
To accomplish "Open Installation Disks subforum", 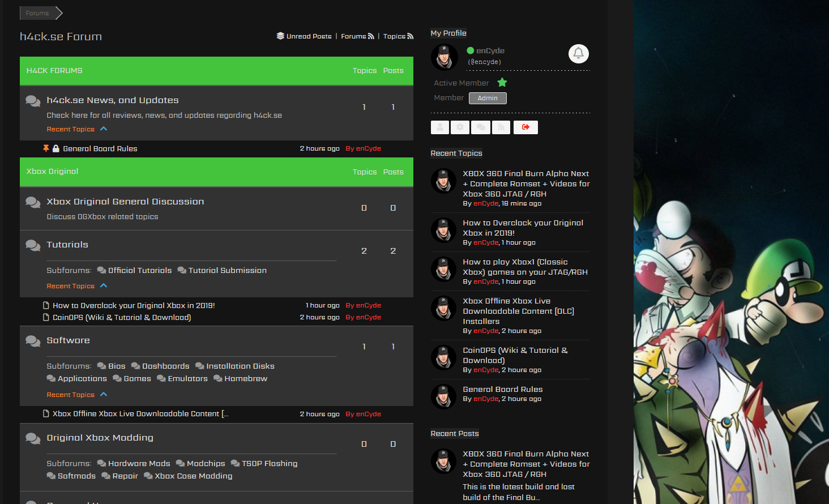I will coord(240,366).
